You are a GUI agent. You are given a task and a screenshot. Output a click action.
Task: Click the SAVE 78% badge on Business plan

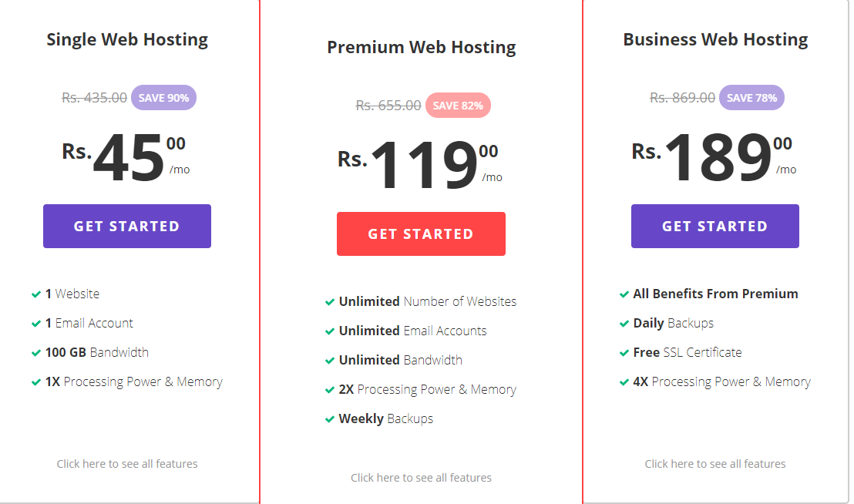(751, 98)
